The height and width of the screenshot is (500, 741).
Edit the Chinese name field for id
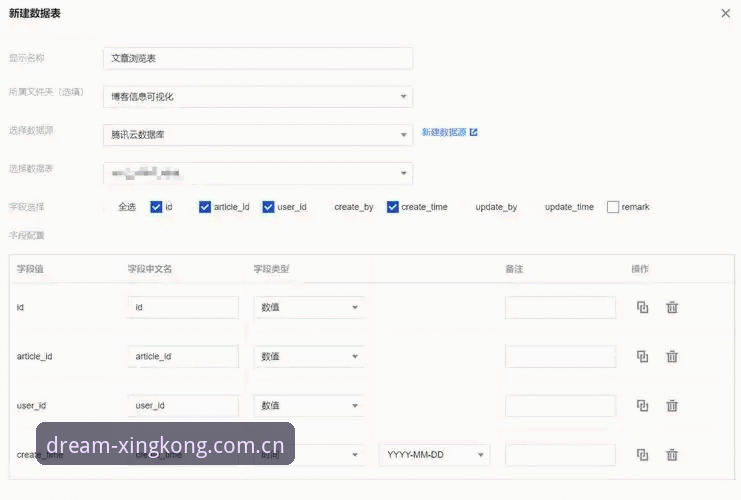click(183, 307)
